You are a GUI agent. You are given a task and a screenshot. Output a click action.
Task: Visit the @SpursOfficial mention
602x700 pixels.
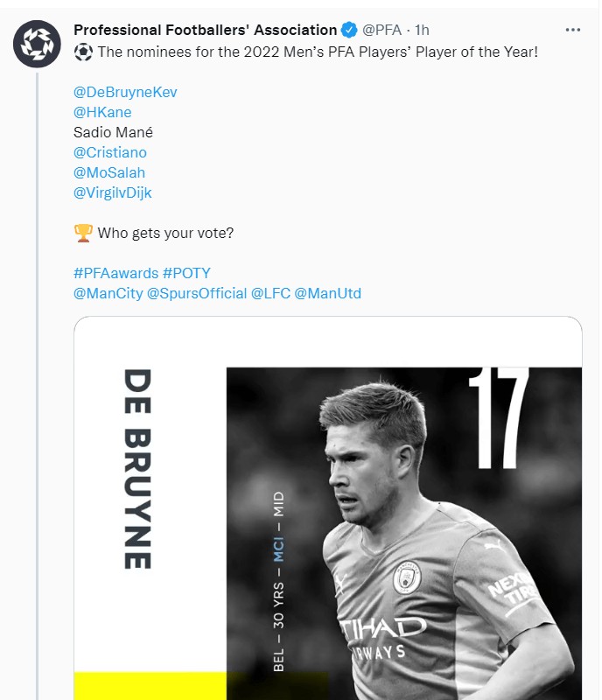[197, 293]
